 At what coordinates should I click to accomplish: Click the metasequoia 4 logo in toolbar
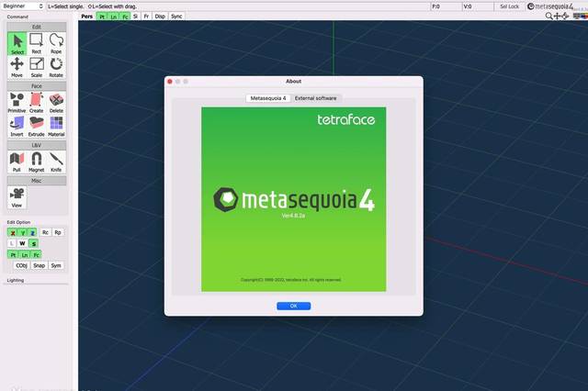coord(550,6)
